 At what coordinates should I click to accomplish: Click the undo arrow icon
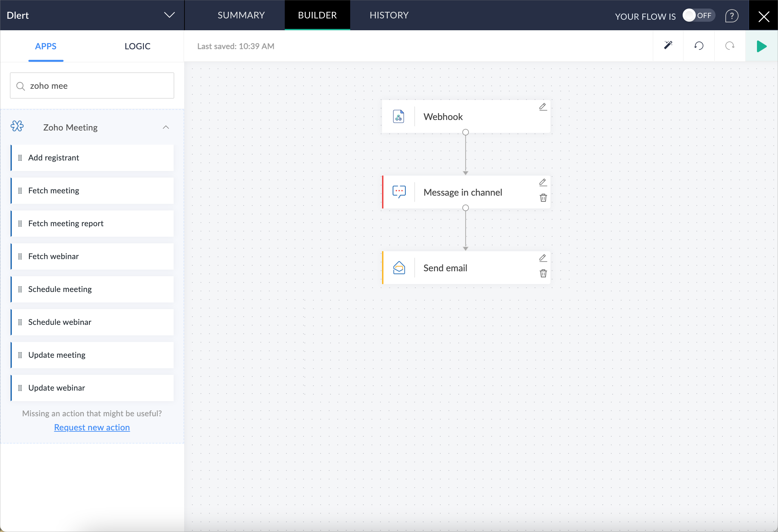click(699, 45)
